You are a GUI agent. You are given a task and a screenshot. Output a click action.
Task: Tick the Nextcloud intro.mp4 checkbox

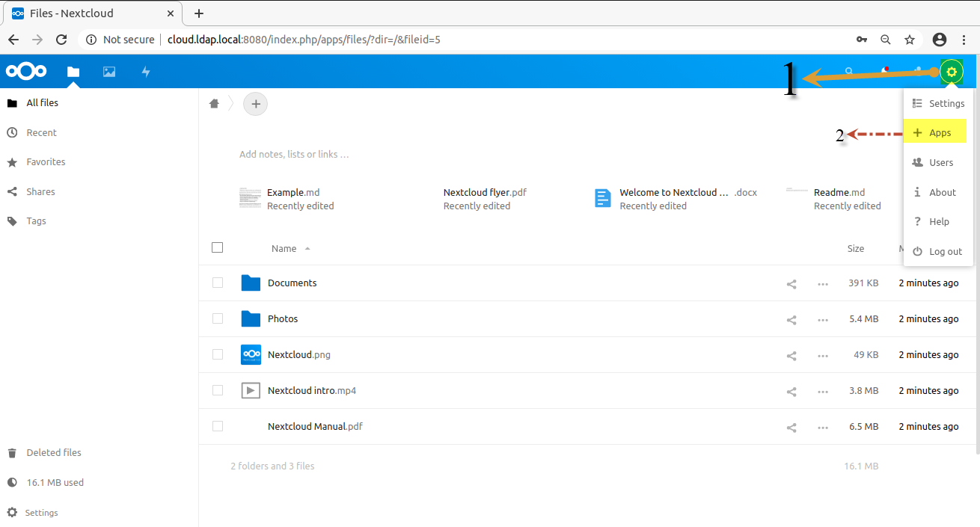pos(218,390)
